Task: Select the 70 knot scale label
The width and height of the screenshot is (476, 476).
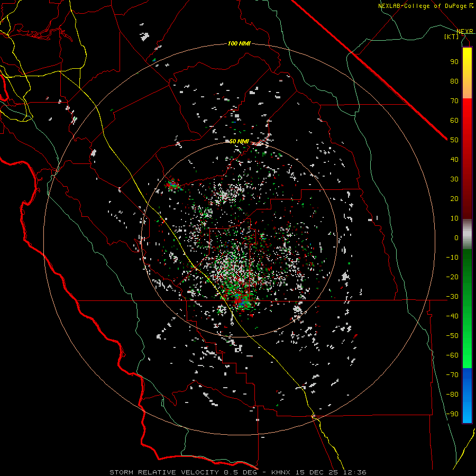Action: 454,101
